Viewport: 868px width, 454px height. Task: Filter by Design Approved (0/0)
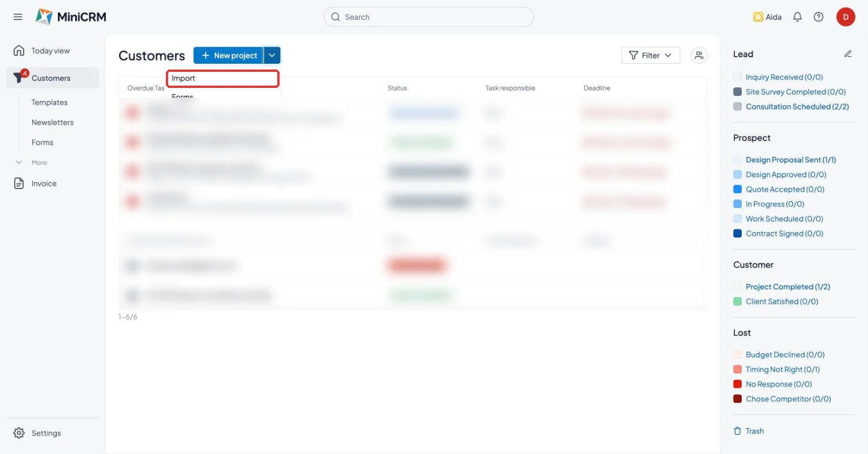[x=786, y=175]
